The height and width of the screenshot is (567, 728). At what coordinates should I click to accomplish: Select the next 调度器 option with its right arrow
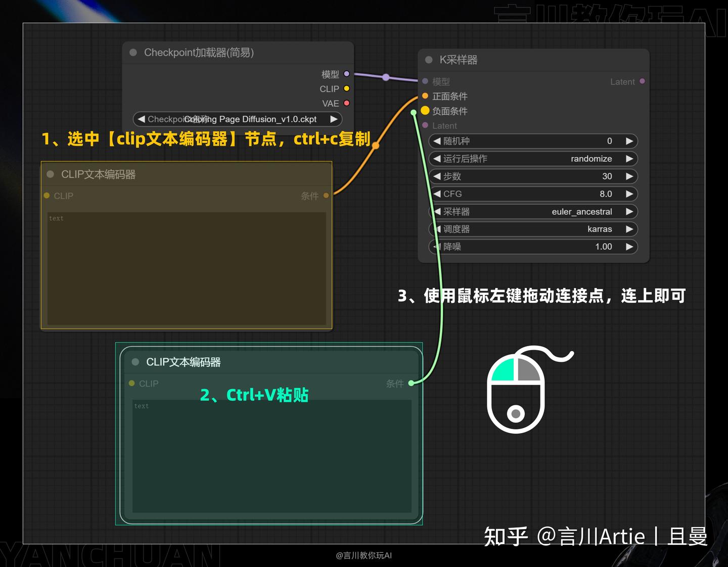(629, 229)
